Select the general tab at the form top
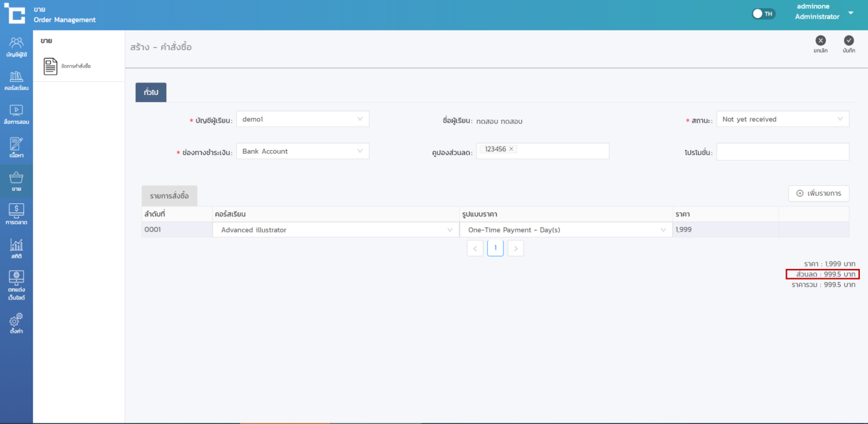This screenshot has width=868, height=424. tap(151, 92)
